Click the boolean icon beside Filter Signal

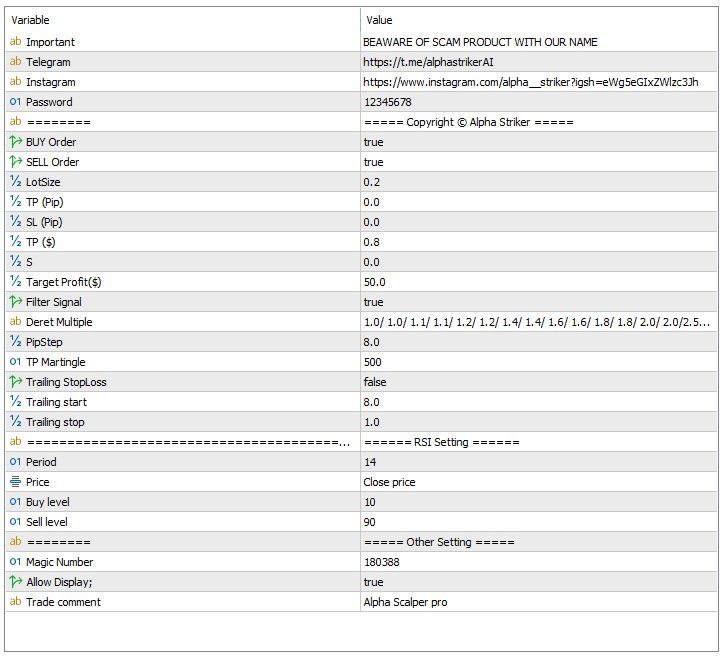point(16,302)
